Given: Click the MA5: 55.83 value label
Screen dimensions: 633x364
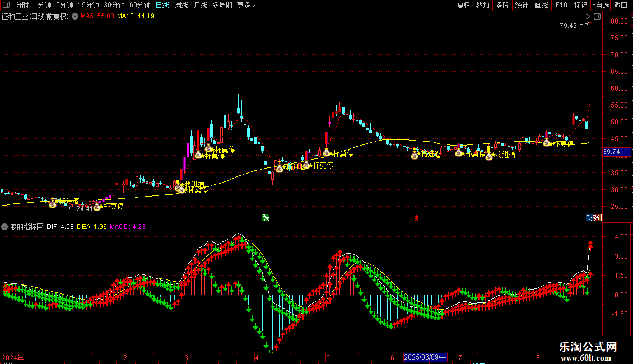Looking at the screenshot, I should (97, 16).
